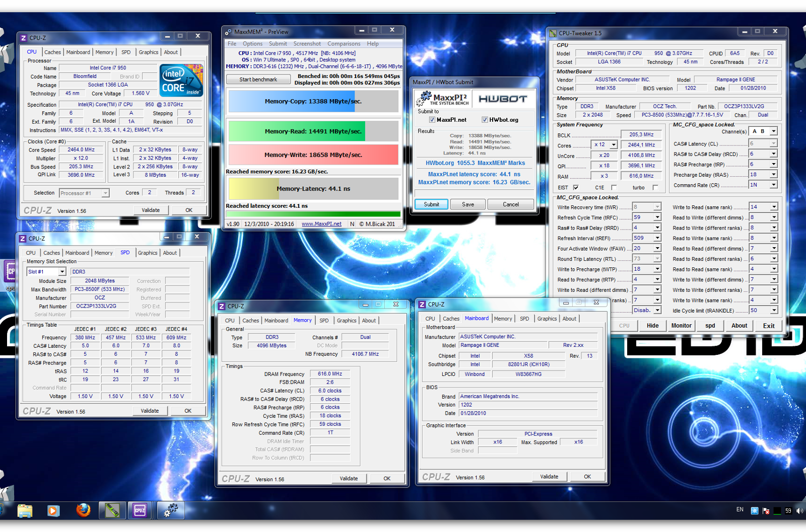The height and width of the screenshot is (532, 806).
Task: Open volume speaker icon in tray
Action: pos(799,510)
